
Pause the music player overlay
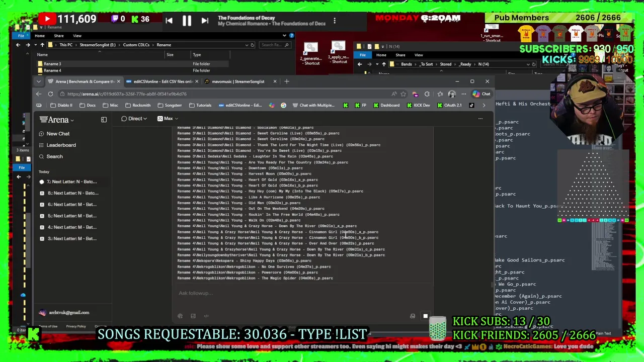187,21
